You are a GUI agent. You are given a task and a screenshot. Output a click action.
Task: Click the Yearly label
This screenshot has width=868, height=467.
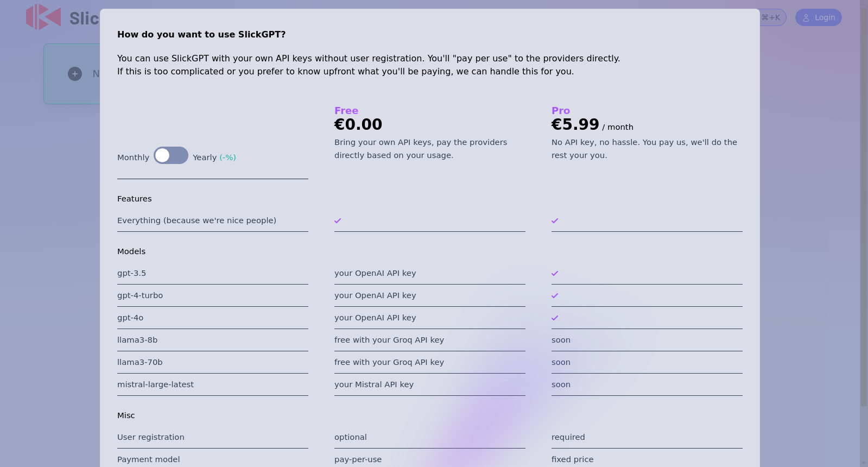205,157
